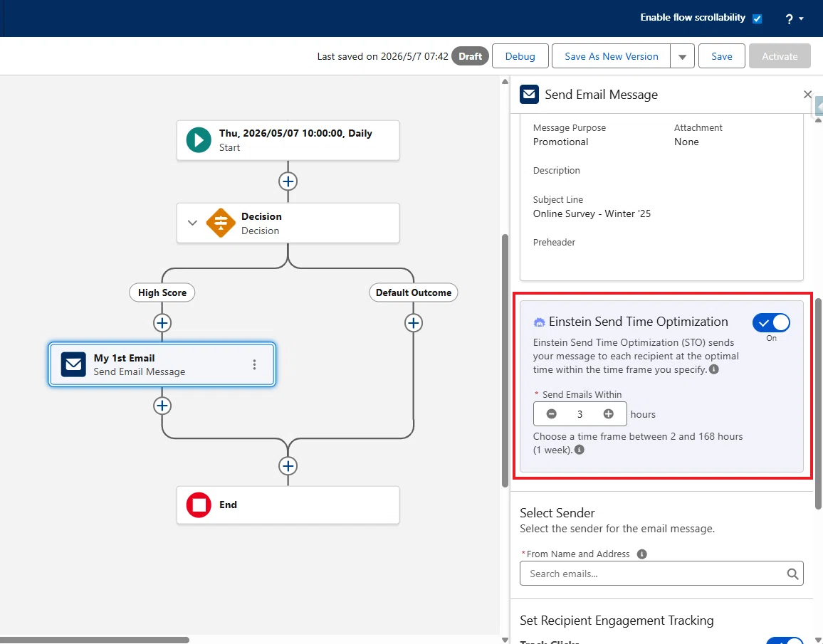Image resolution: width=823 pixels, height=644 pixels.
Task: Add element below the Start node
Action: click(x=288, y=181)
